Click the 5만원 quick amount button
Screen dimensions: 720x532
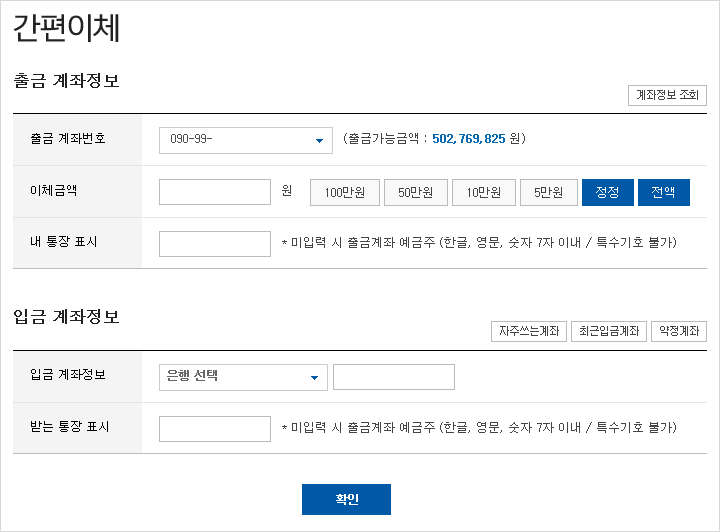[x=549, y=192]
